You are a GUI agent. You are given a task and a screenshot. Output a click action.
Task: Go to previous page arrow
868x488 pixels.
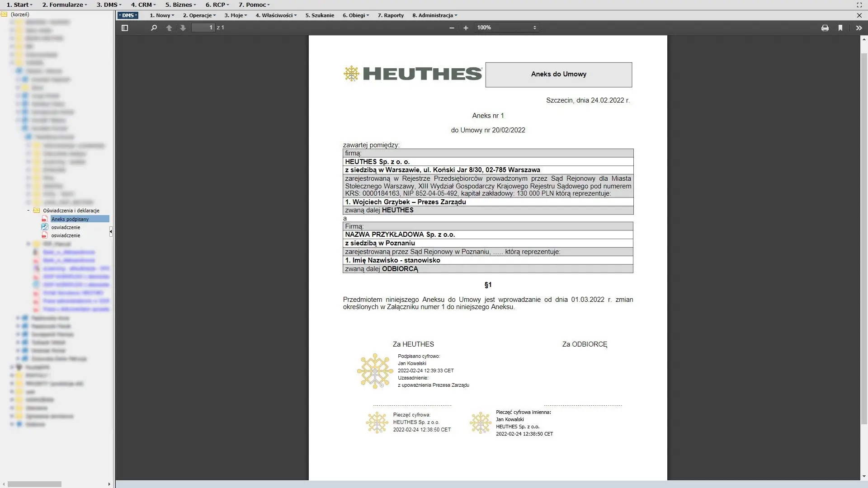[169, 28]
